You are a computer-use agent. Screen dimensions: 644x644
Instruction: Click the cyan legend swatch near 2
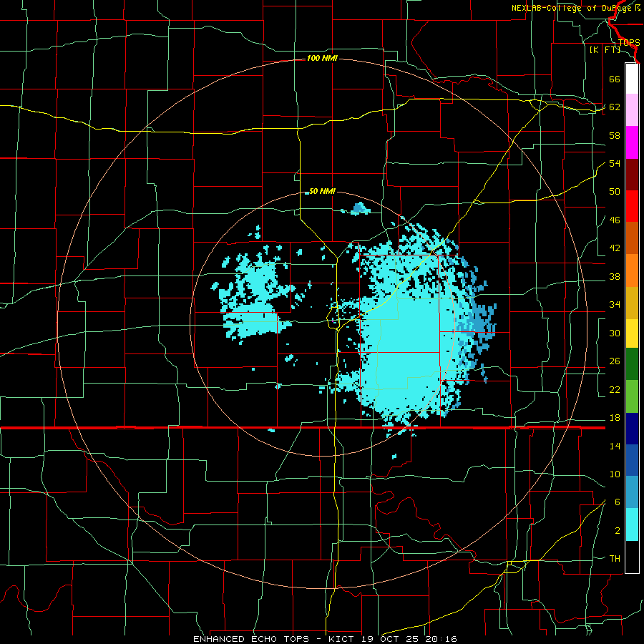click(x=632, y=525)
